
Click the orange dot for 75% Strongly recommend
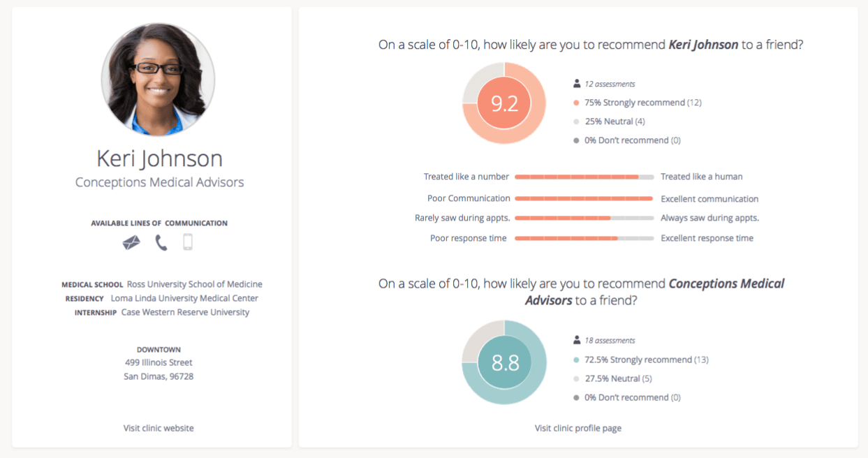pos(577,103)
